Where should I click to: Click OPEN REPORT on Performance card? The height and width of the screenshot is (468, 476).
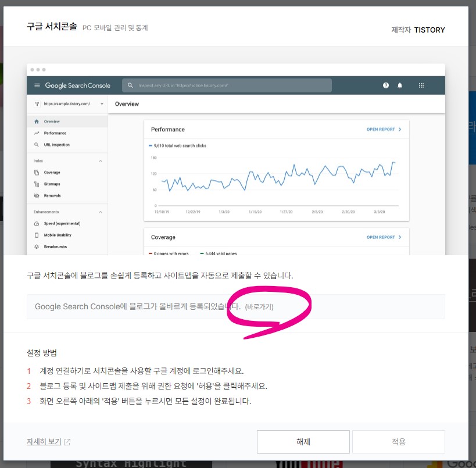pyautogui.click(x=384, y=130)
